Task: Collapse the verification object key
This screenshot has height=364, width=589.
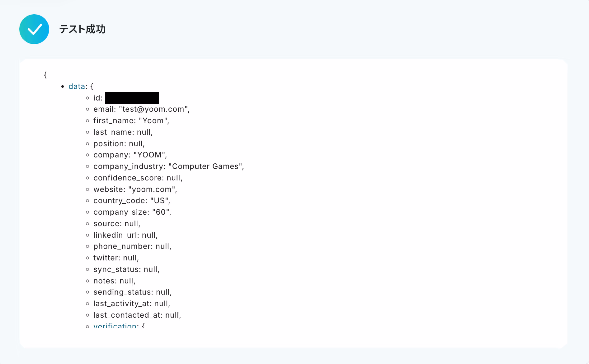Action: tap(115, 325)
